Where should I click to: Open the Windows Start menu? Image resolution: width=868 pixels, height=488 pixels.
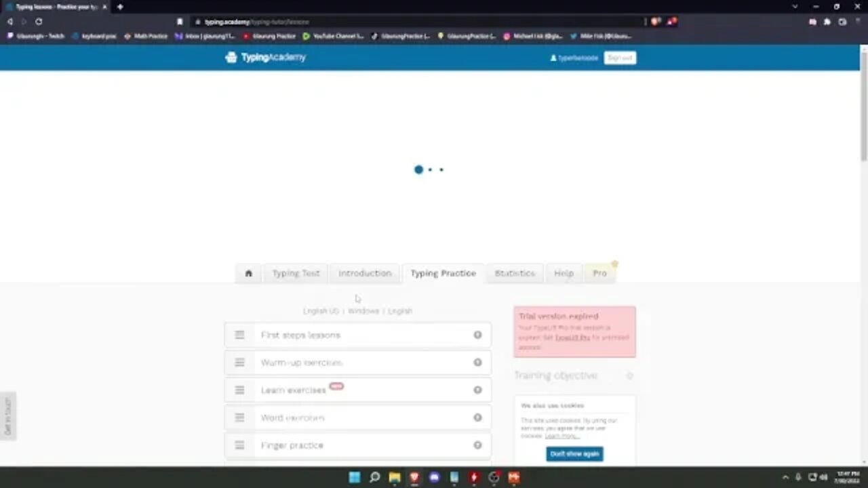pyautogui.click(x=354, y=477)
